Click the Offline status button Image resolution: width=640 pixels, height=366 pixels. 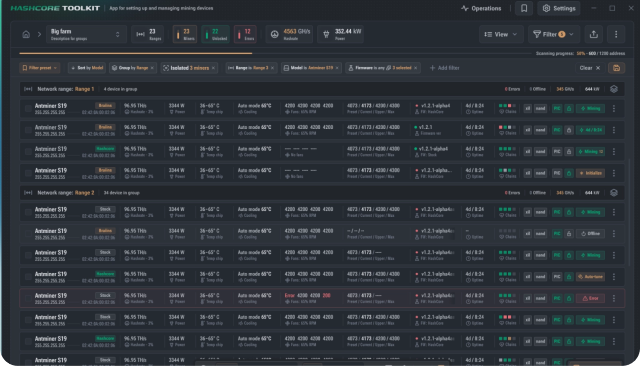590,234
